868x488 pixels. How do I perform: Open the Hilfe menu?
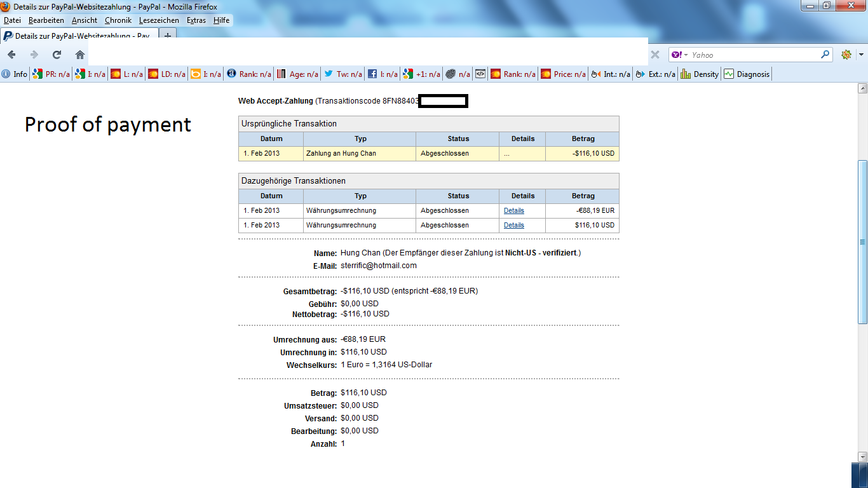(222, 20)
